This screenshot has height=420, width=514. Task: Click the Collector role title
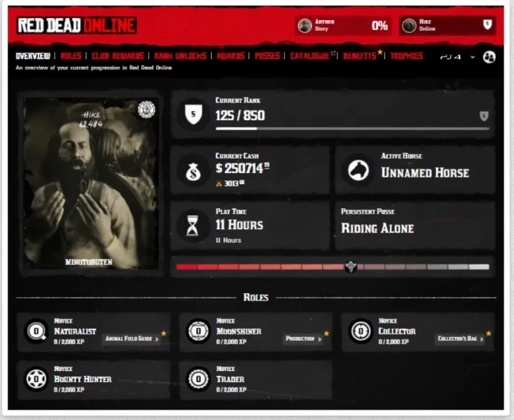click(x=397, y=331)
